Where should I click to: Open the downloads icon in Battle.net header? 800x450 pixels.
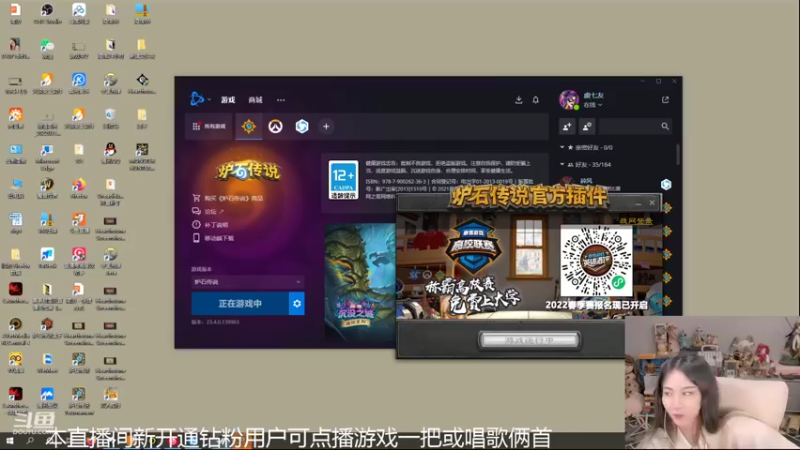tap(518, 99)
